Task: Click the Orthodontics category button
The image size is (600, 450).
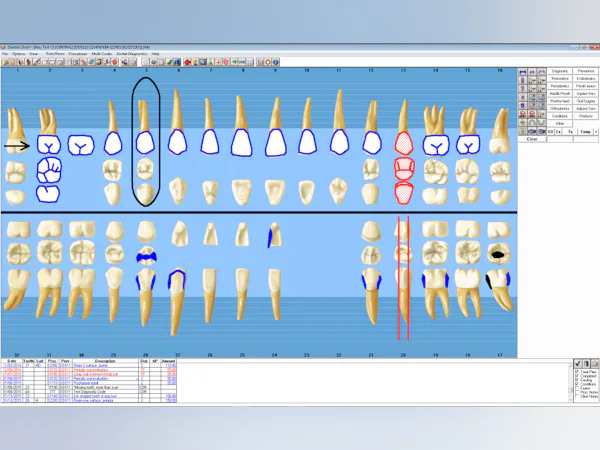Action: 559,109
